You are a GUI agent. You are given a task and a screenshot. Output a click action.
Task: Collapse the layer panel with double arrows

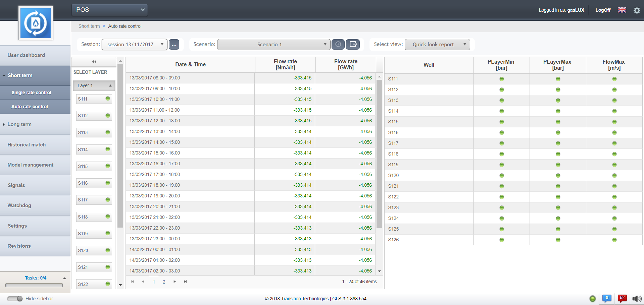tap(94, 62)
